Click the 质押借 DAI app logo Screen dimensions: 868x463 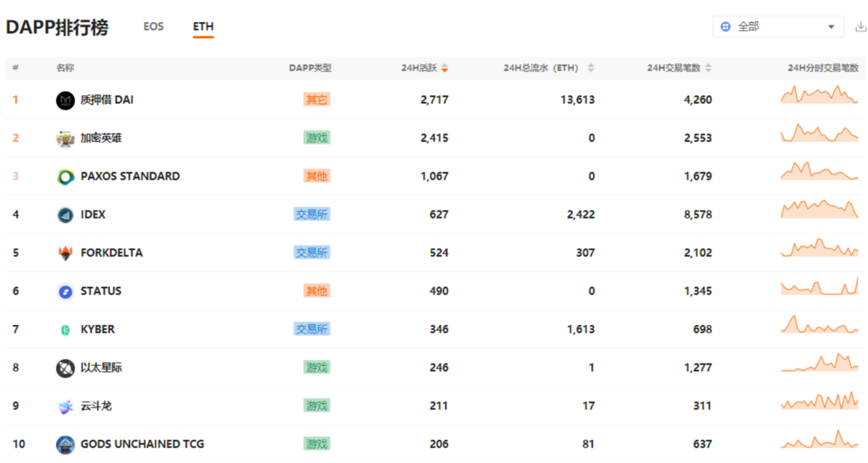[65, 100]
